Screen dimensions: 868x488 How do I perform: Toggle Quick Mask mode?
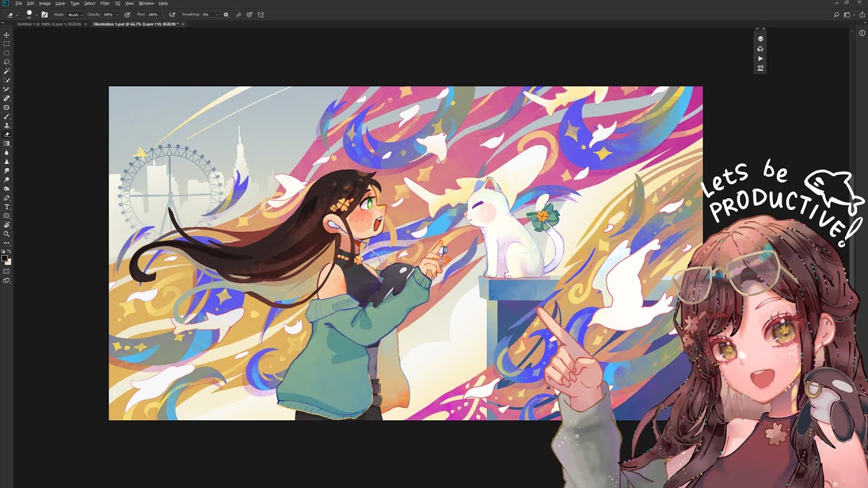pos(7,271)
